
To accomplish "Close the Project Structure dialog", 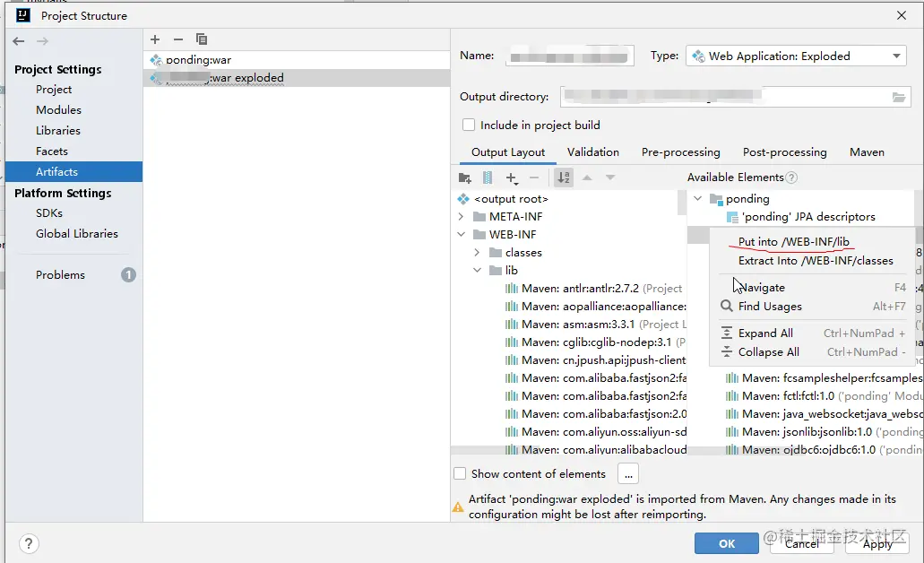I will (x=902, y=16).
